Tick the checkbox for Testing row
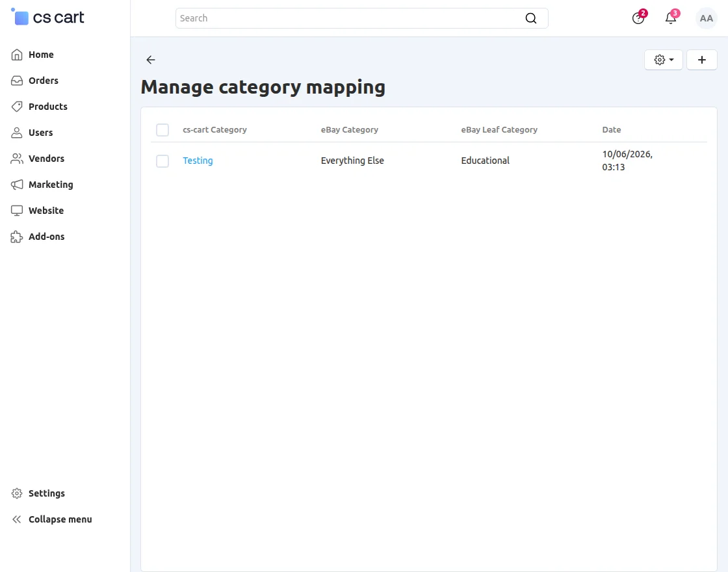This screenshot has width=728, height=572. pos(162,161)
